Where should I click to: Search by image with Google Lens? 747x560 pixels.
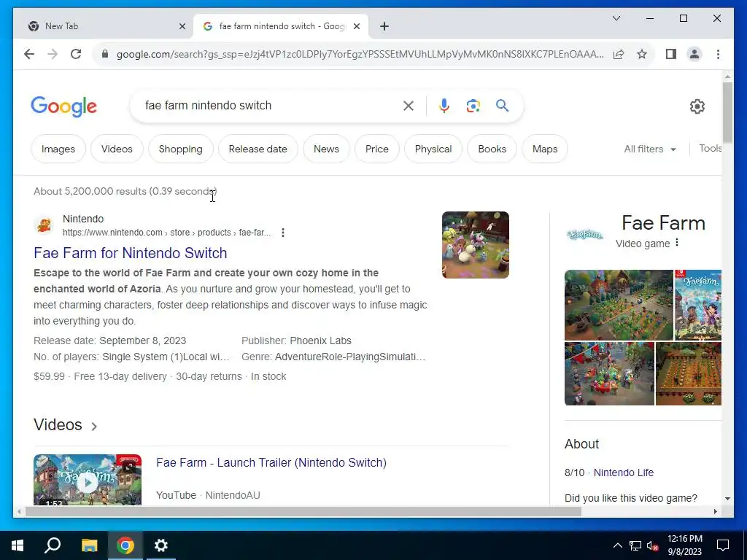[473, 106]
